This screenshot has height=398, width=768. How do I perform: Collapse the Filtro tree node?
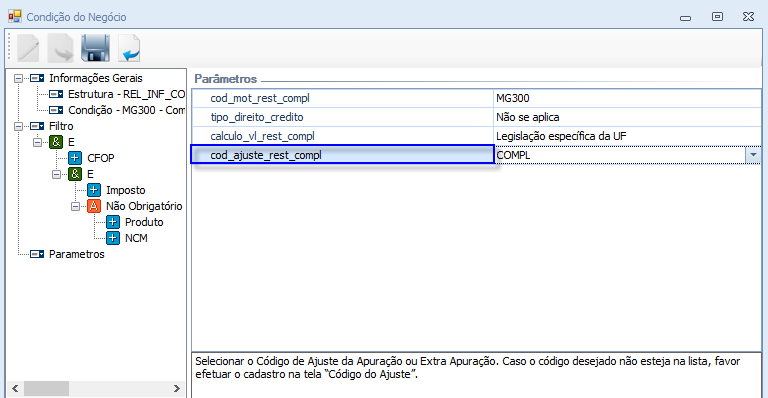click(18, 126)
